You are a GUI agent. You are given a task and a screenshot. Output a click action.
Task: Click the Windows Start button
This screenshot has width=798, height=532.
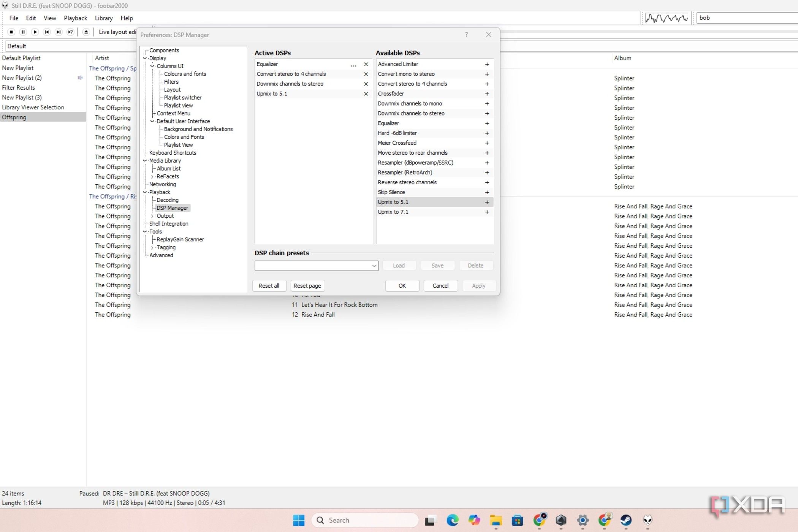[x=299, y=520]
